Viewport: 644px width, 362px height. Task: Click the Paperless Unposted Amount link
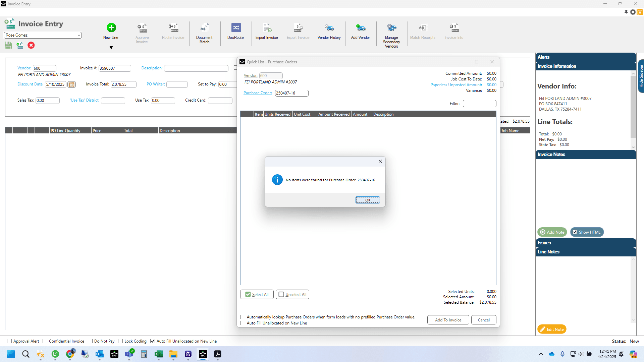coord(456,85)
